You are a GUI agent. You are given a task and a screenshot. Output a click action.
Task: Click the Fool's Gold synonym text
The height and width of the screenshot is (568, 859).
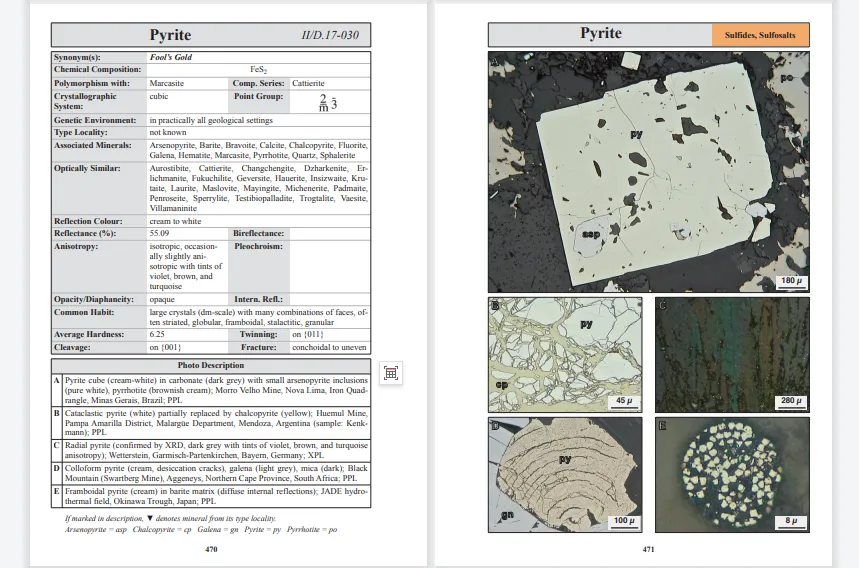click(171, 57)
